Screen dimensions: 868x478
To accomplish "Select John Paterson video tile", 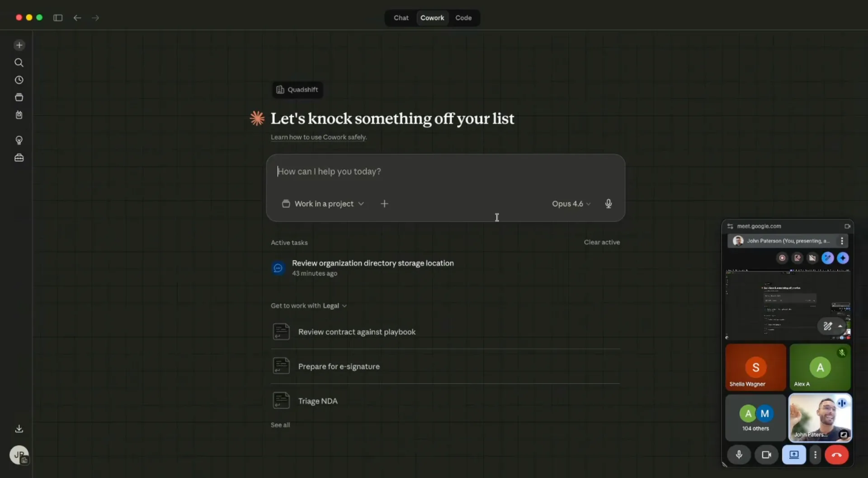I will pyautogui.click(x=820, y=417).
